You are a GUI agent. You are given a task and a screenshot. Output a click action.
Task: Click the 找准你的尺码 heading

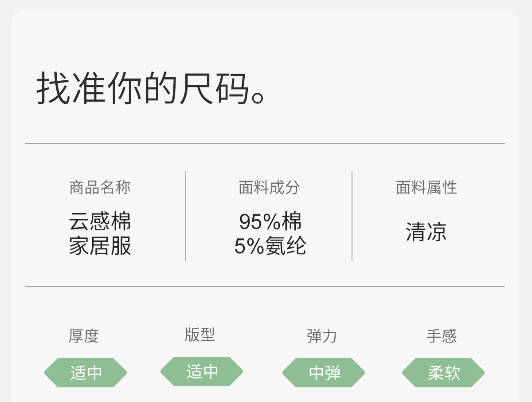(152, 88)
